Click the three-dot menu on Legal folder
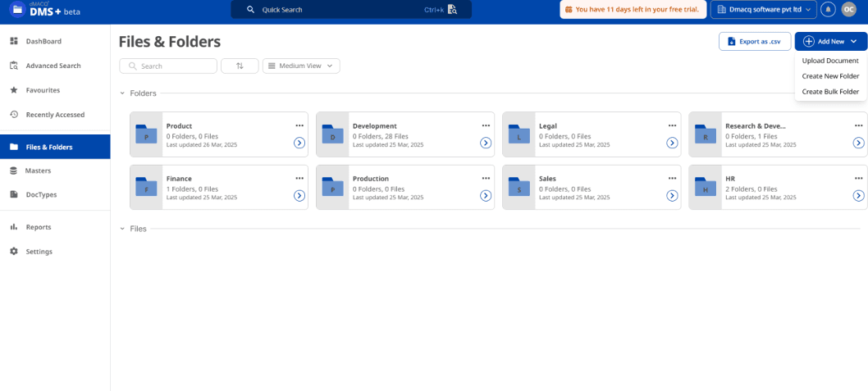This screenshot has height=391, width=868. click(673, 125)
